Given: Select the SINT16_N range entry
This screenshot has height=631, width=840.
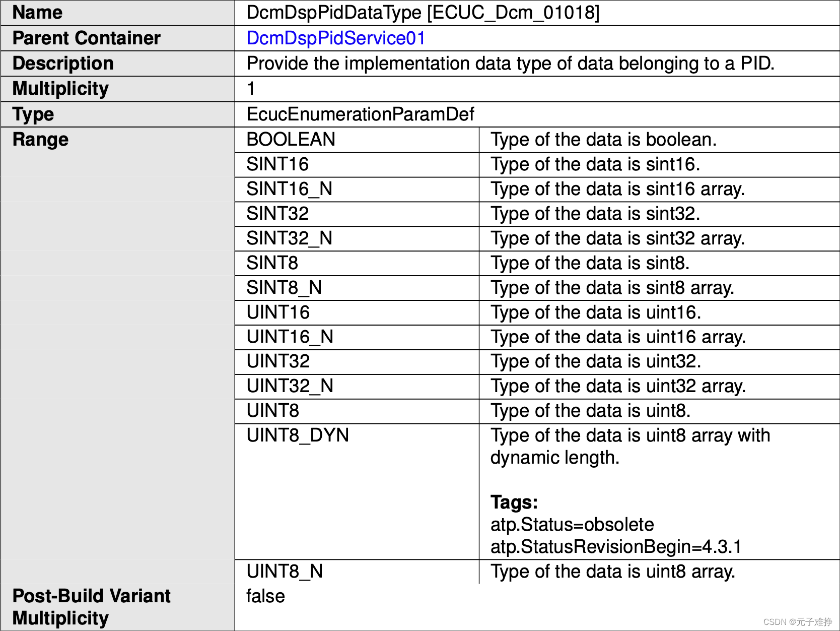Looking at the screenshot, I should pyautogui.click(x=289, y=189).
